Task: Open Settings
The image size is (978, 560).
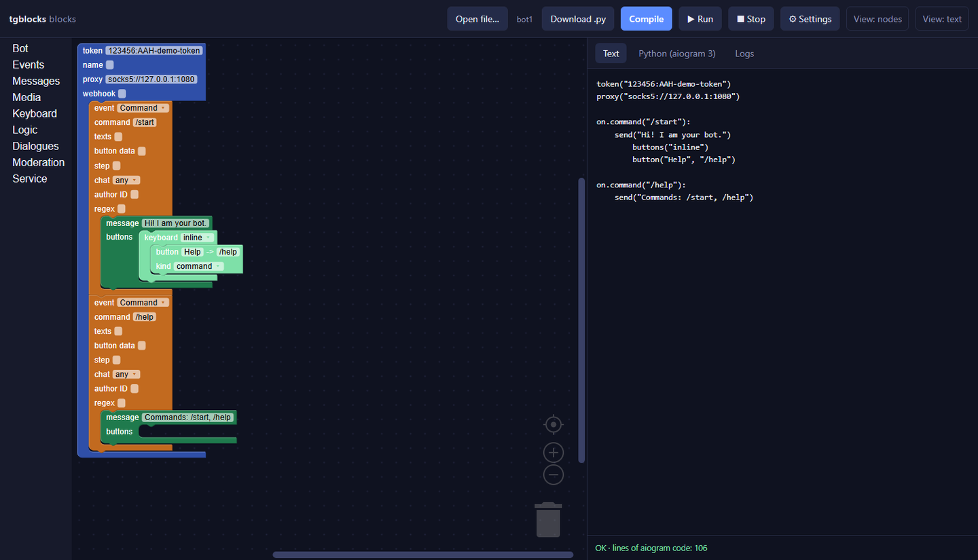Action: [810, 19]
